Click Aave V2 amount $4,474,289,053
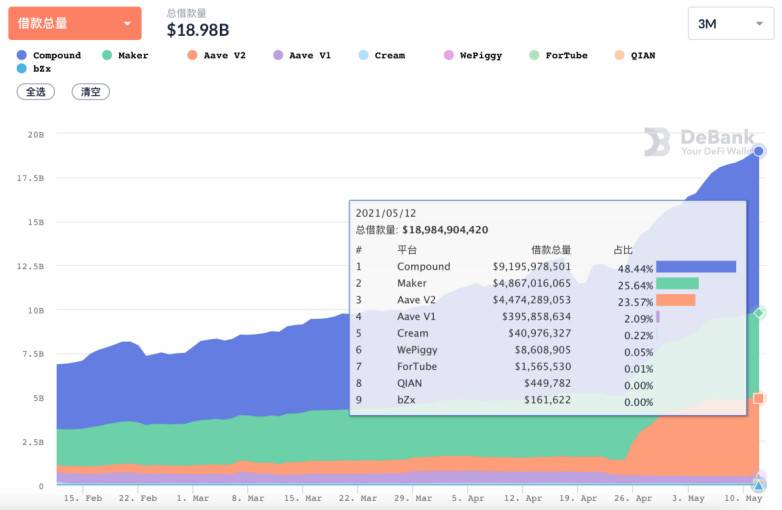Screen dimensions: 782x510 pyautogui.click(x=532, y=300)
